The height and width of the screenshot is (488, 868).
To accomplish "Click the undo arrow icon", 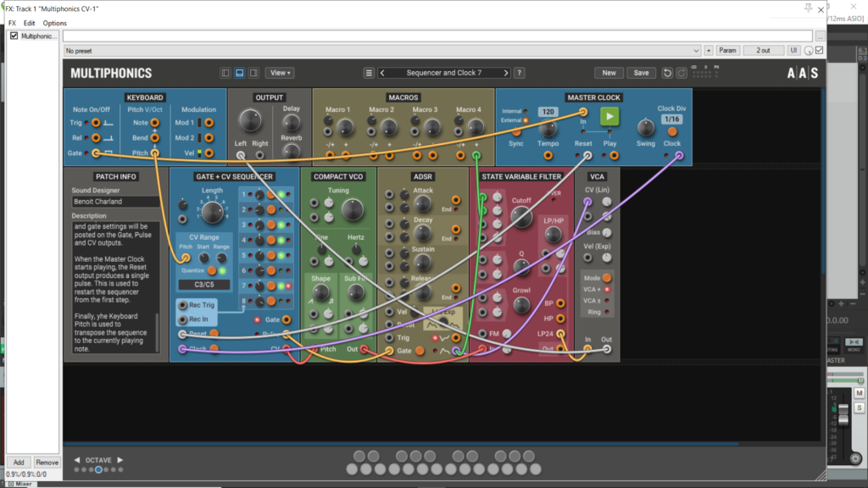I will pyautogui.click(x=668, y=73).
